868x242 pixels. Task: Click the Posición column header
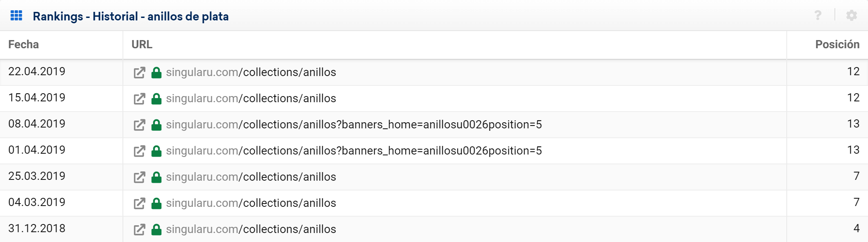837,45
